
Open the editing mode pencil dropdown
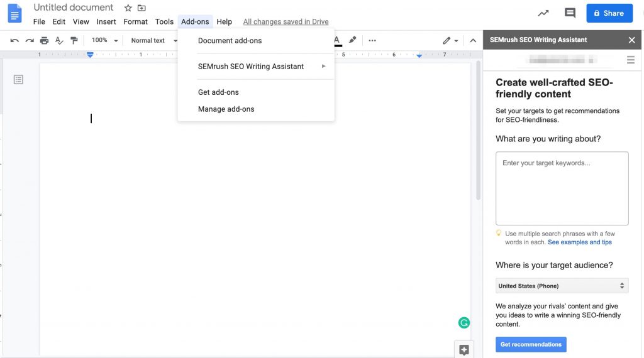[450, 40]
